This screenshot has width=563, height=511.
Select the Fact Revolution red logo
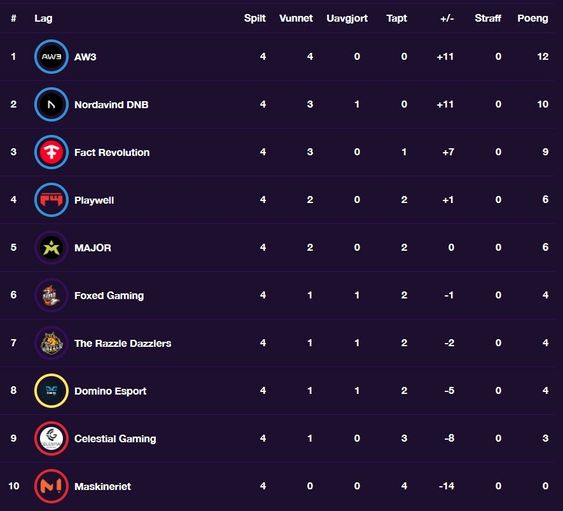51,152
